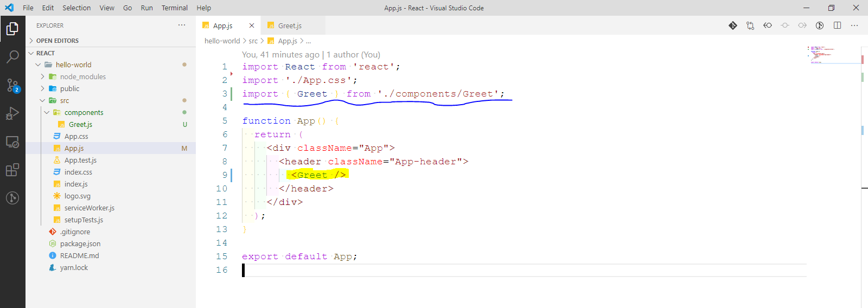Click the breadcrumb ellipsis after App.js
This screenshot has height=308, width=868.
tap(309, 41)
